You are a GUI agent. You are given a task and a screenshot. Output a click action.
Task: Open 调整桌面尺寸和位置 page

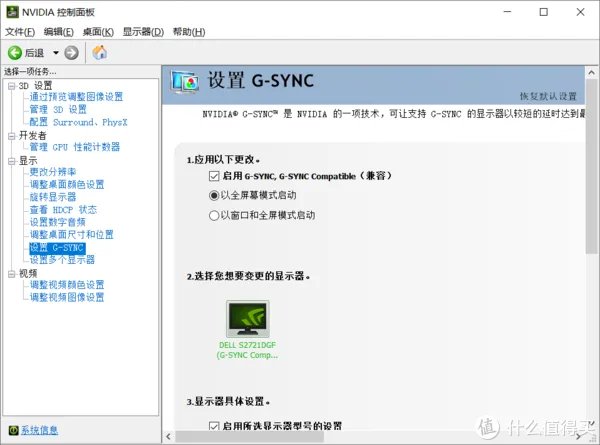tap(72, 235)
